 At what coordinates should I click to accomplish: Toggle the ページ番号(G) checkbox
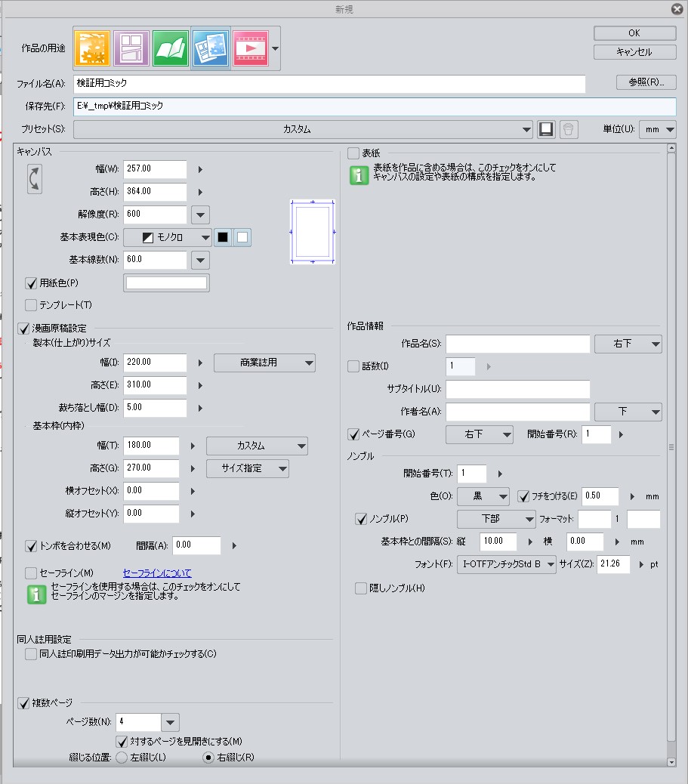[x=353, y=434]
